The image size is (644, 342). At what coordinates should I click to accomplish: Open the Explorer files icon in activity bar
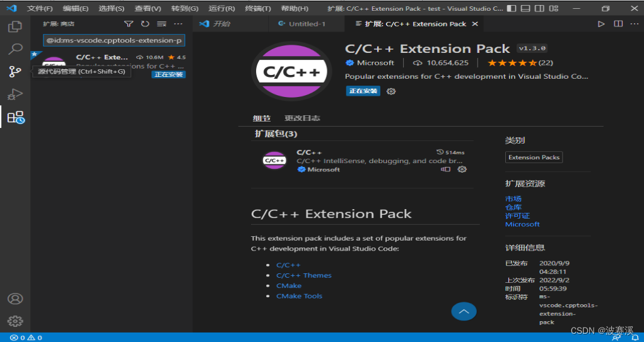[x=15, y=26]
